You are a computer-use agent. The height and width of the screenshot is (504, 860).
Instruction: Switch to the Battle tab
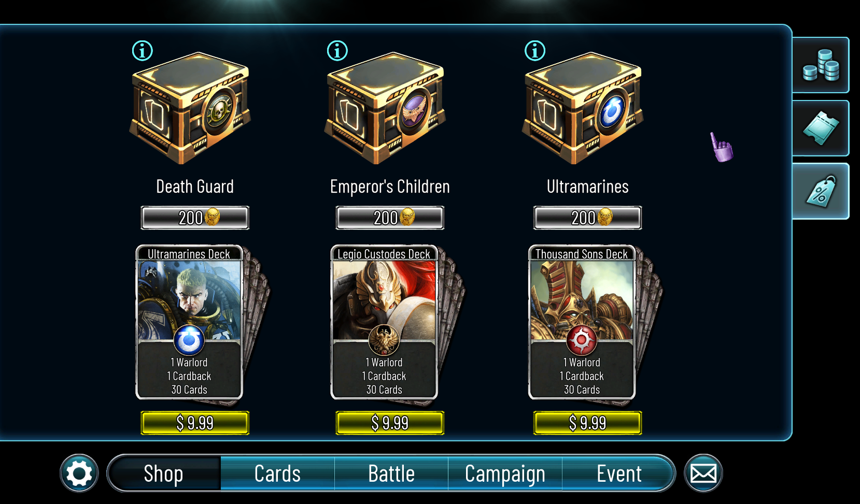391,473
